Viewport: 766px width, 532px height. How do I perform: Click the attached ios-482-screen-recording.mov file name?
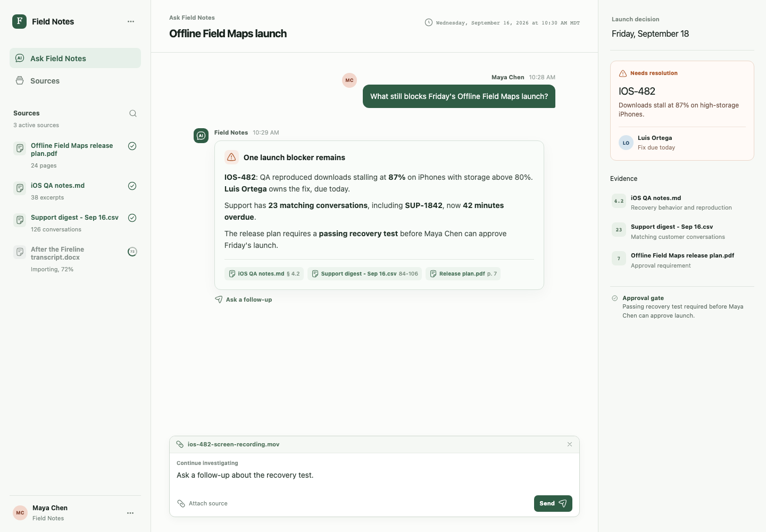click(234, 444)
